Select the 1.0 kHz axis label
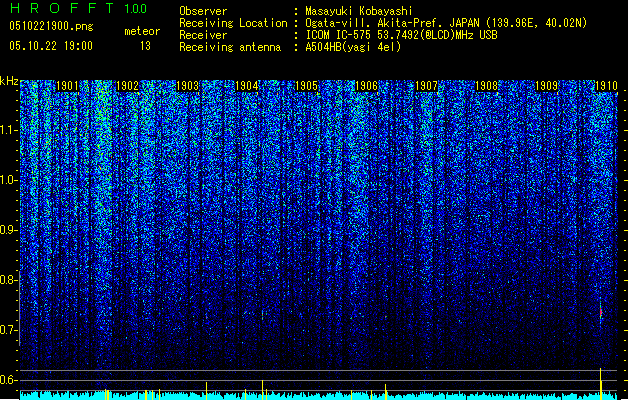 pos(9,180)
